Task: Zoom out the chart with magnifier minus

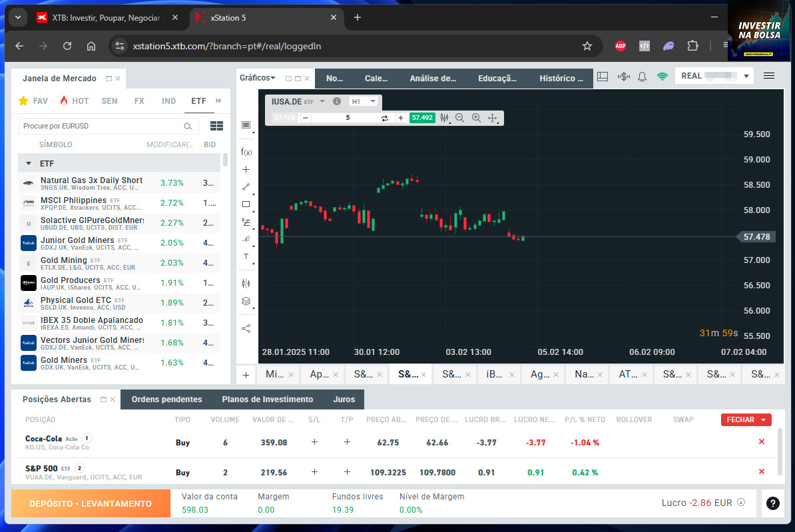Action: pos(460,118)
